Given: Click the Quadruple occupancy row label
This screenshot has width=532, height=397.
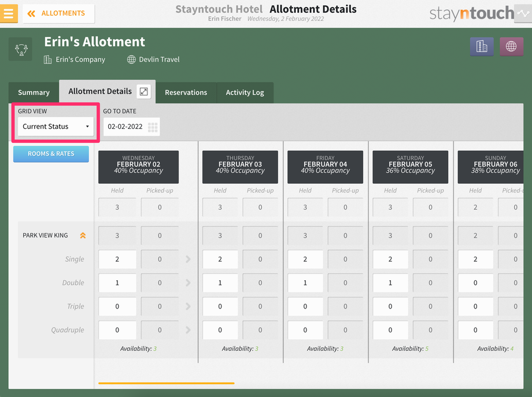Looking at the screenshot, I should click(x=68, y=330).
